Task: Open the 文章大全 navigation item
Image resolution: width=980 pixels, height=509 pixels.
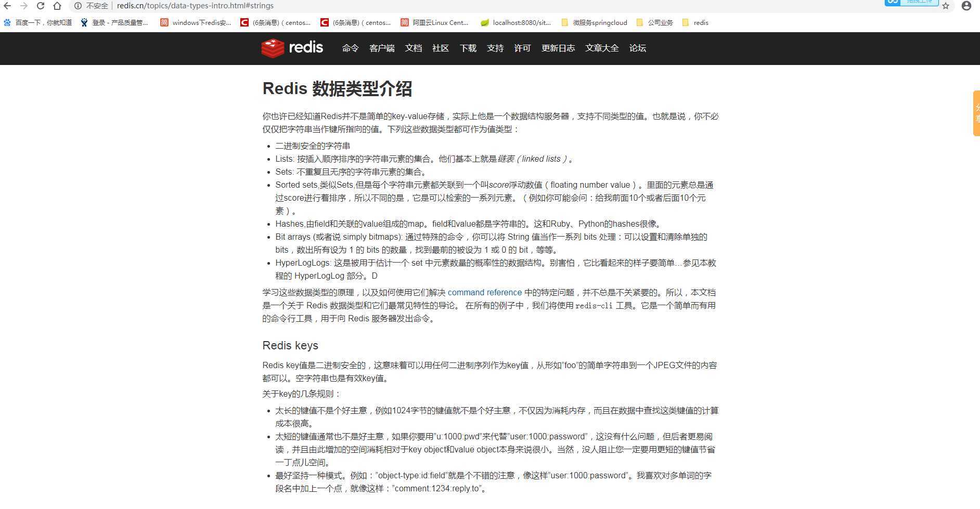Action: pos(602,48)
